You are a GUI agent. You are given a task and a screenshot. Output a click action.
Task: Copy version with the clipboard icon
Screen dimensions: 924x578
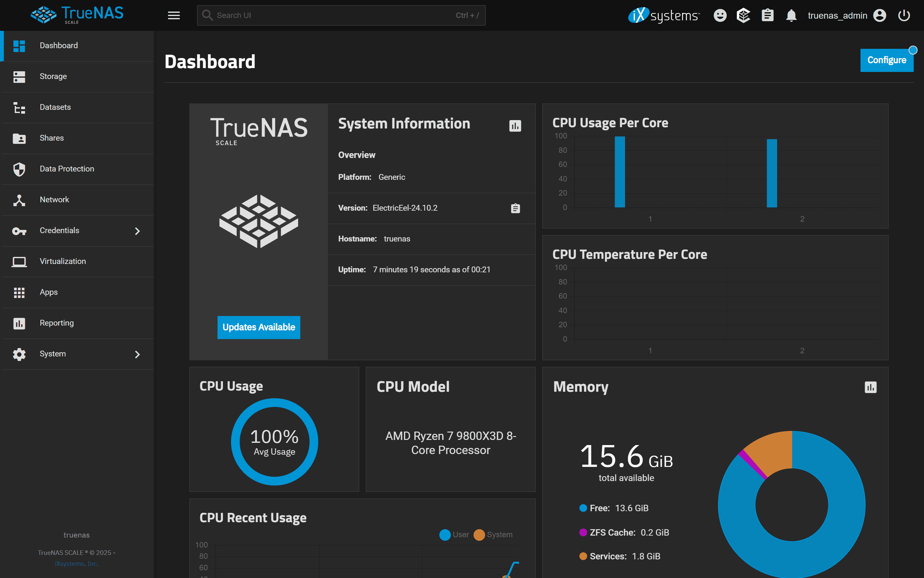[516, 208]
